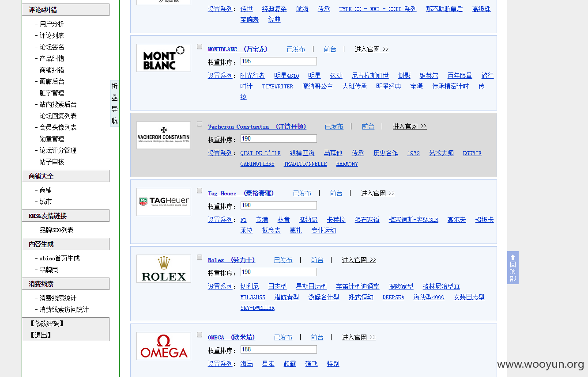Open 画廊后台 in the sidebar

coord(52,81)
